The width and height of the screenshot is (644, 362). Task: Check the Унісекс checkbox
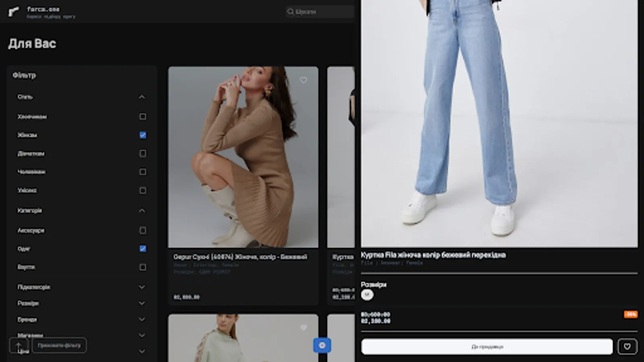tap(142, 190)
